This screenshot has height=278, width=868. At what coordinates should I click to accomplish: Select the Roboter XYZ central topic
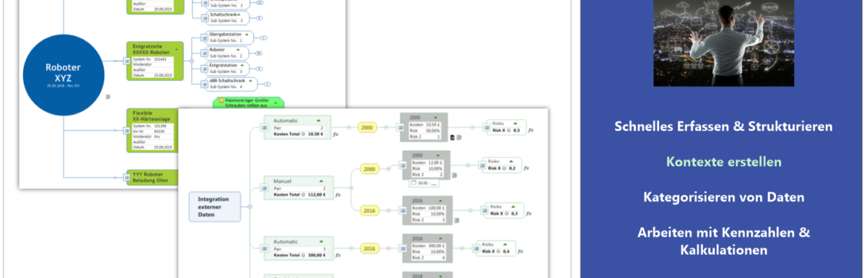coord(63,72)
